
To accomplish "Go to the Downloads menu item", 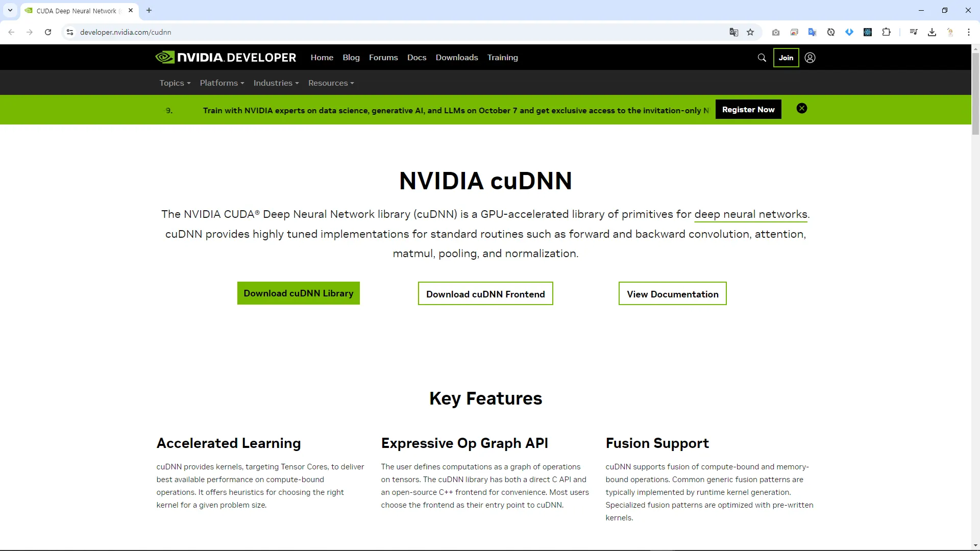I will pyautogui.click(x=456, y=58).
